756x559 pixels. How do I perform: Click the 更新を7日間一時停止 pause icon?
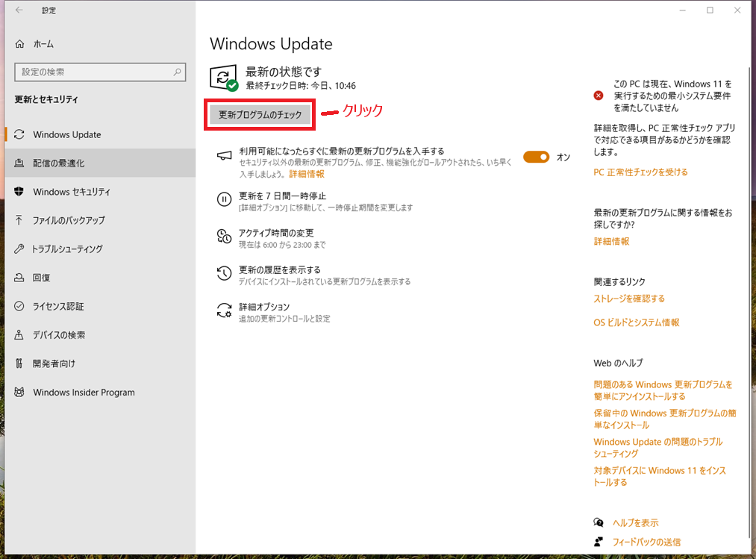(x=224, y=199)
